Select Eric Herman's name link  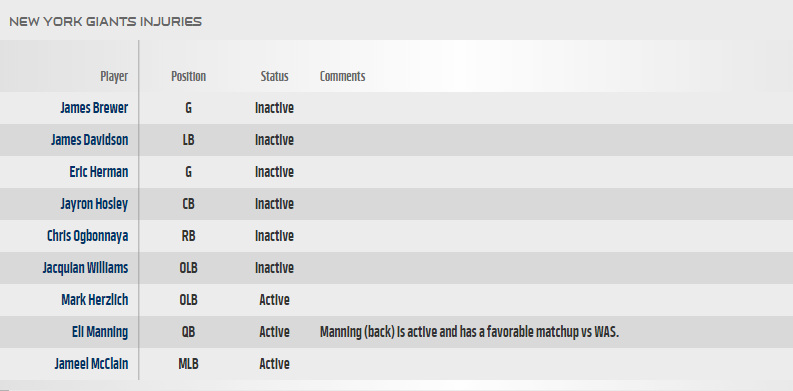tap(99, 171)
